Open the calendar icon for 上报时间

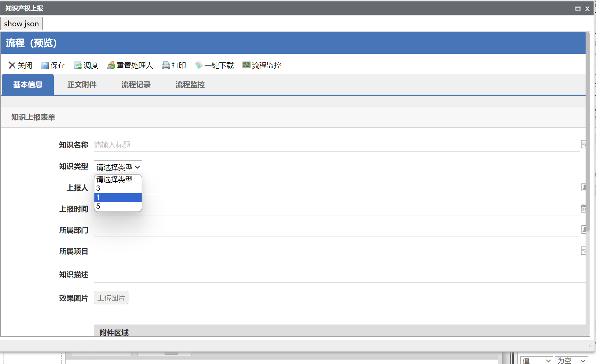pyautogui.click(x=584, y=209)
